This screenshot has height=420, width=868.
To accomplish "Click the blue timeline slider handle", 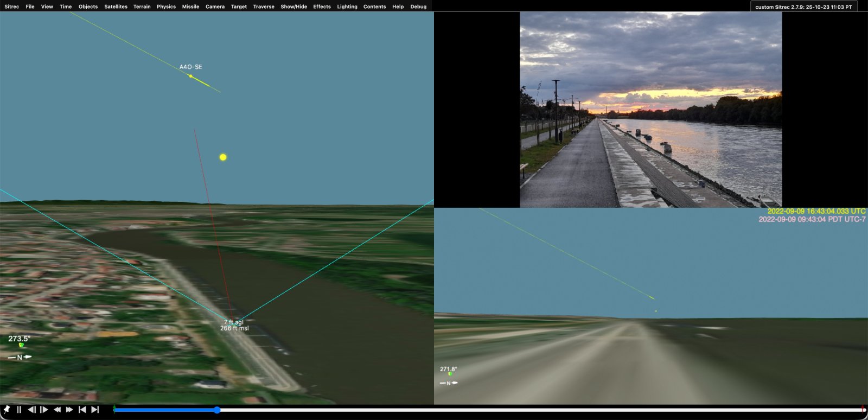I will point(217,410).
